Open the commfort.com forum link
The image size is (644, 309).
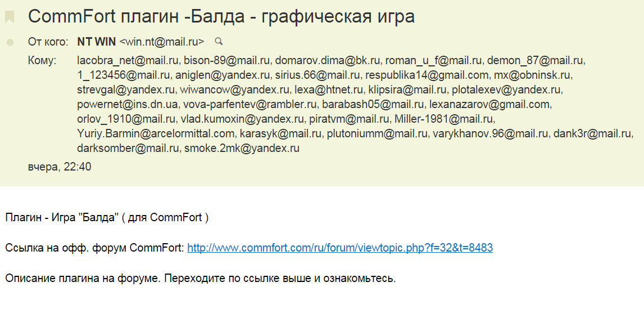(x=339, y=248)
